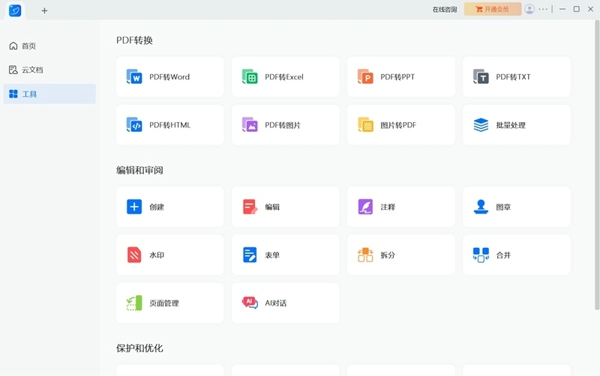Open the PDF转Word converter icon
The height and width of the screenshot is (376, 600).
coord(134,77)
